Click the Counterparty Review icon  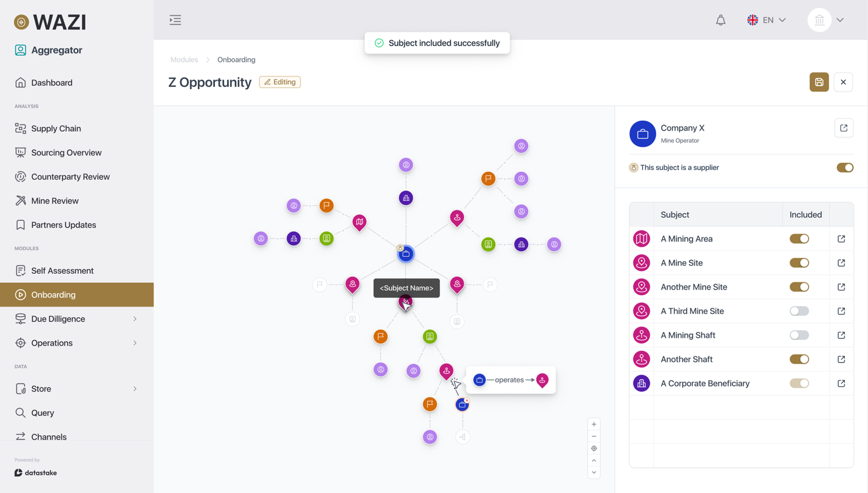[x=19, y=177]
